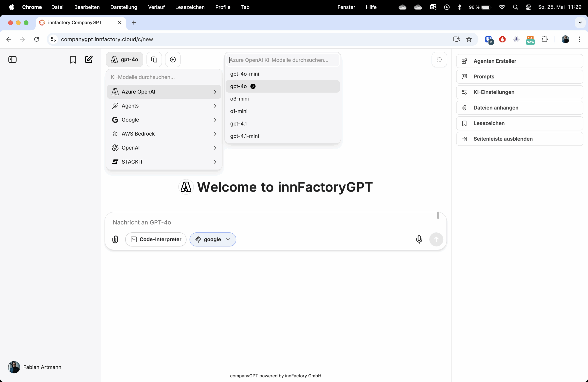Focus Azure OpenAI KI-Modelle search field

click(282, 60)
